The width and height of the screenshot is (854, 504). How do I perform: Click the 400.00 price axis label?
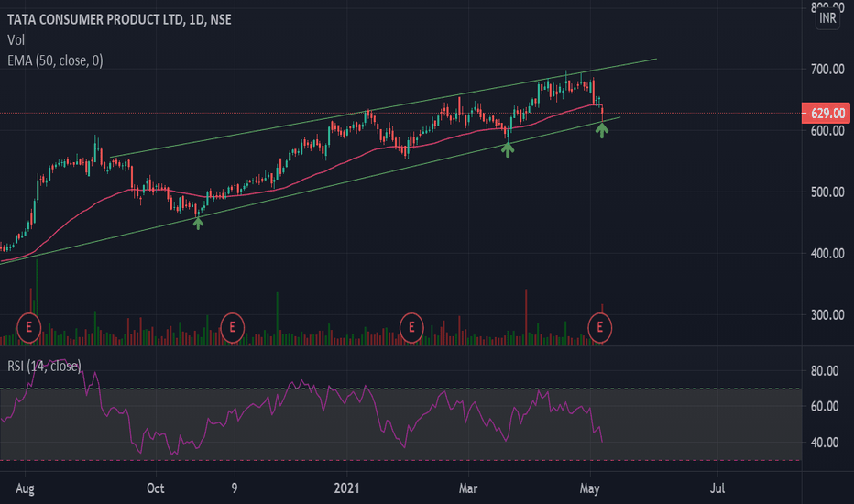pyautogui.click(x=827, y=253)
